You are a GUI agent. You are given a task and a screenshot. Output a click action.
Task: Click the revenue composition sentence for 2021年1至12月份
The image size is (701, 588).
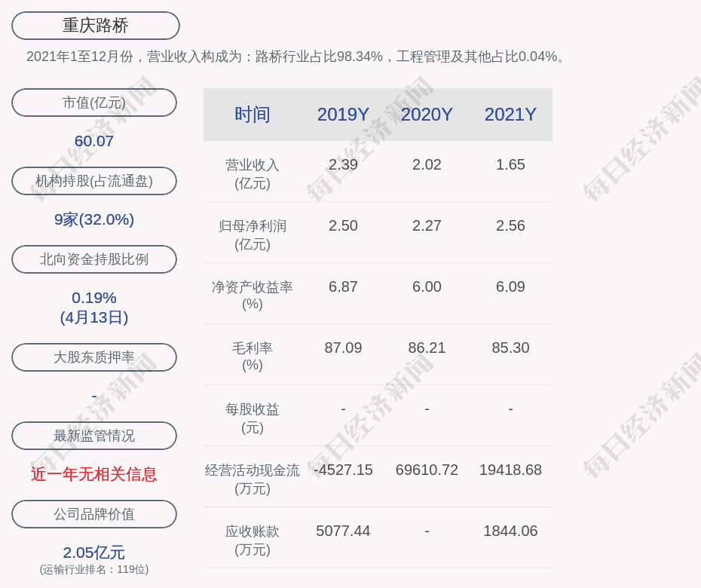point(296,57)
